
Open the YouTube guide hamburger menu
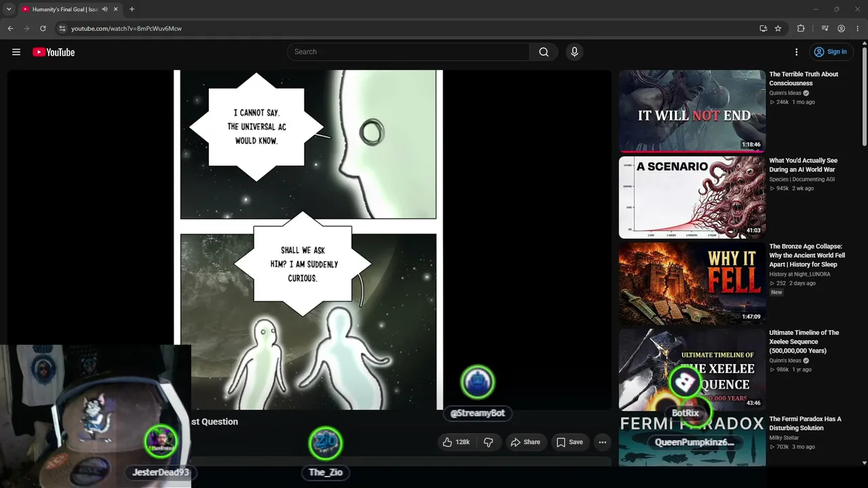point(16,52)
